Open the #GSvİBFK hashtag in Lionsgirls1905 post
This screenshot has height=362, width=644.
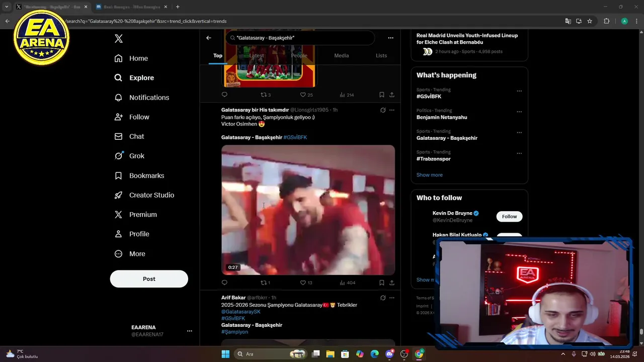pyautogui.click(x=295, y=137)
